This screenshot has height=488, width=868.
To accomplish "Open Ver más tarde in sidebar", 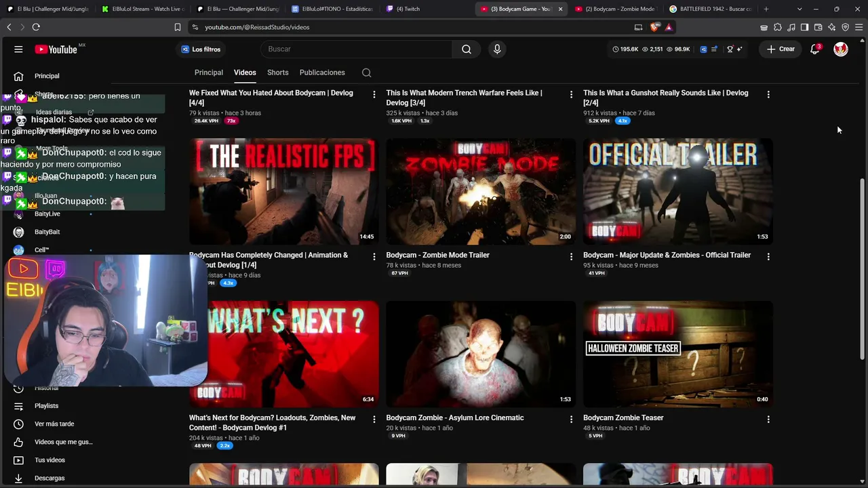I will tap(54, 424).
